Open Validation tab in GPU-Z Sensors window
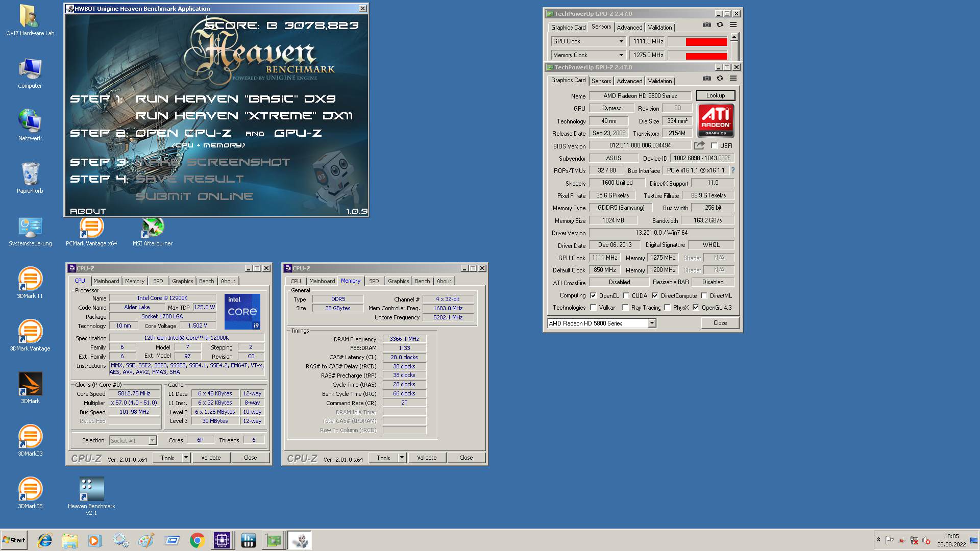Viewport: 980px width, 551px height. coord(660,28)
